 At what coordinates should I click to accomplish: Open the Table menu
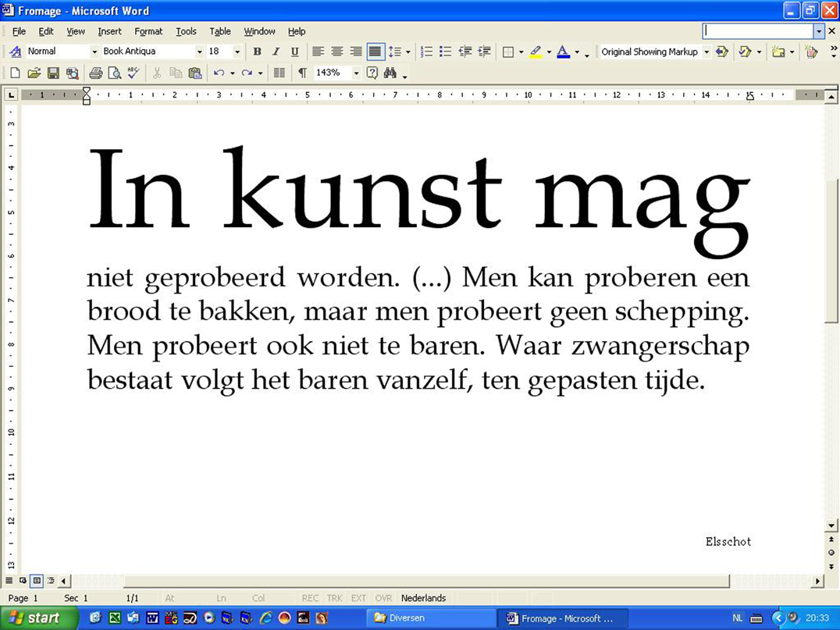click(220, 31)
